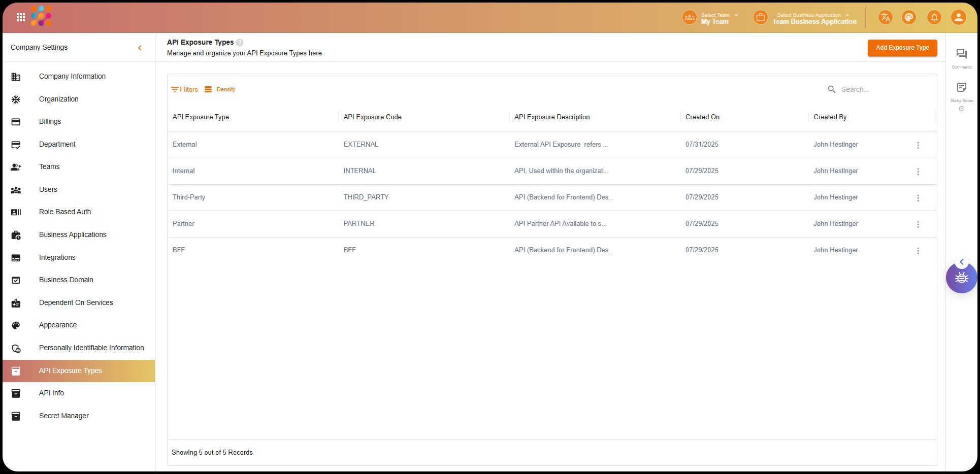Go to Role Based Auth settings

click(x=65, y=212)
